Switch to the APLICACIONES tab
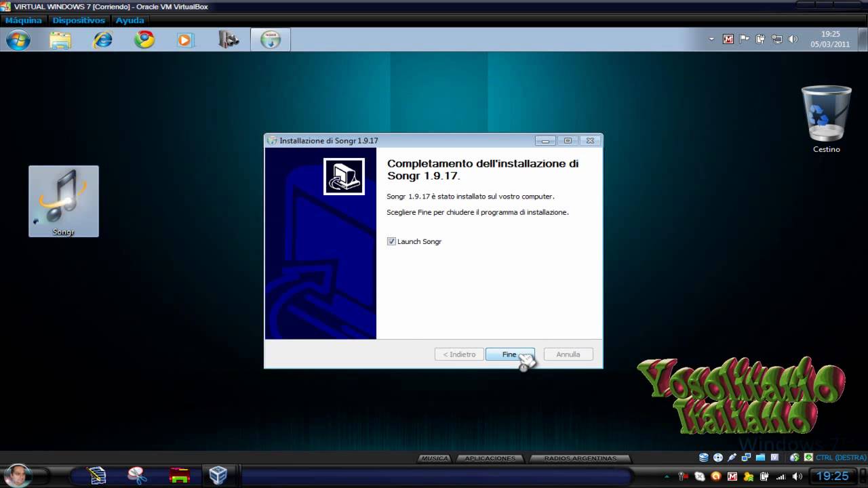 coord(490,458)
